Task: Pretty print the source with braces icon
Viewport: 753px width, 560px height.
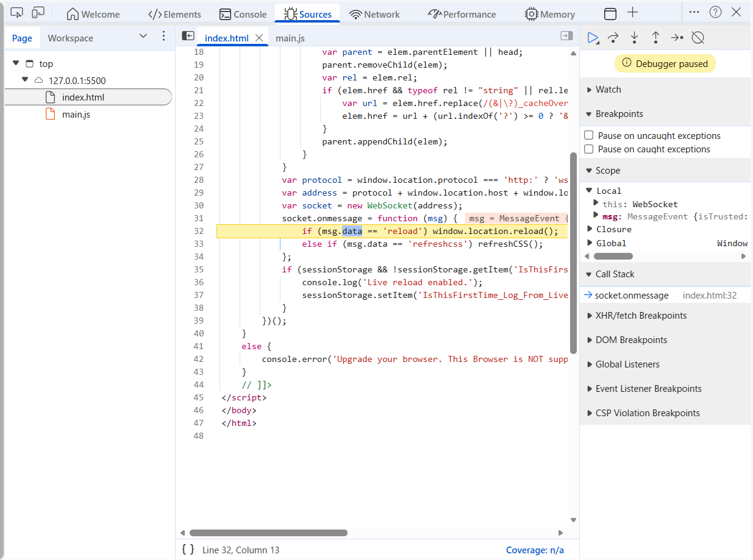Action: tap(188, 550)
